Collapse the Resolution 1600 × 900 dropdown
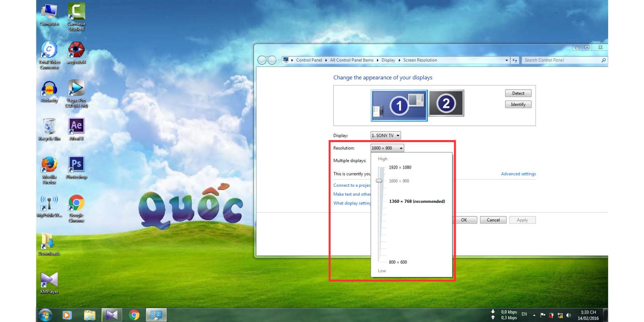The height and width of the screenshot is (322, 644). [x=387, y=148]
